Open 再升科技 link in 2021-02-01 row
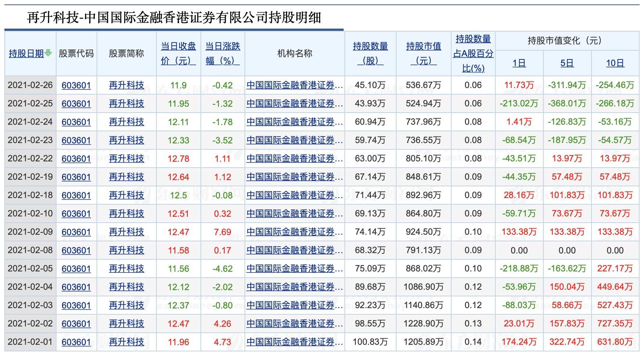644x358 pixels. (127, 342)
